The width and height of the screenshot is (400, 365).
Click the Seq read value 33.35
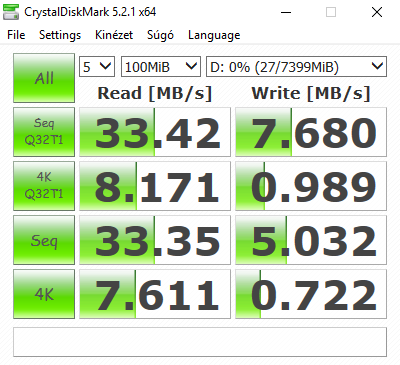(155, 240)
